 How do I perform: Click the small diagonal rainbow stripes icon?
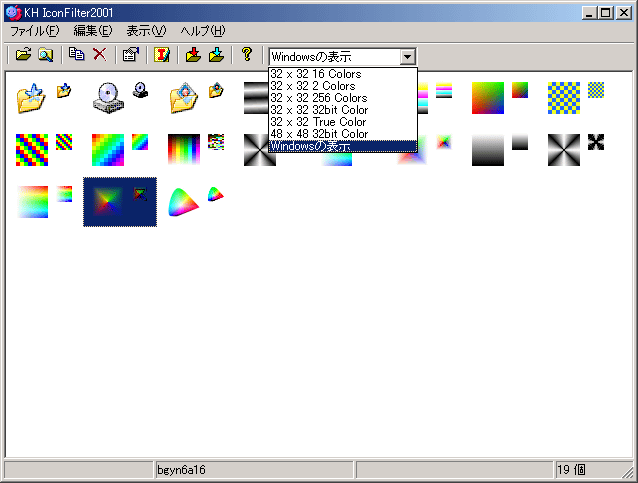point(140,142)
